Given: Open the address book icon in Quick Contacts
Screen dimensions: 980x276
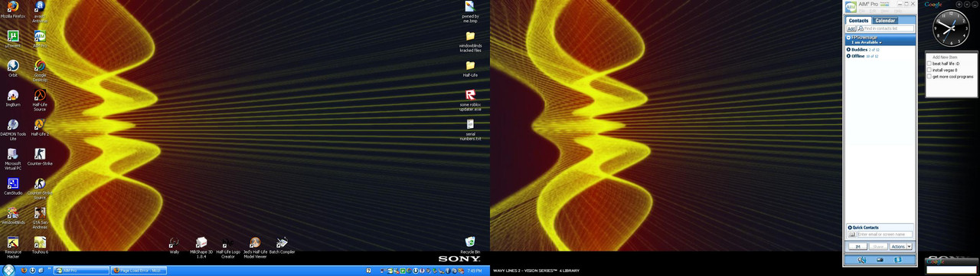Looking at the screenshot, I should [x=852, y=235].
